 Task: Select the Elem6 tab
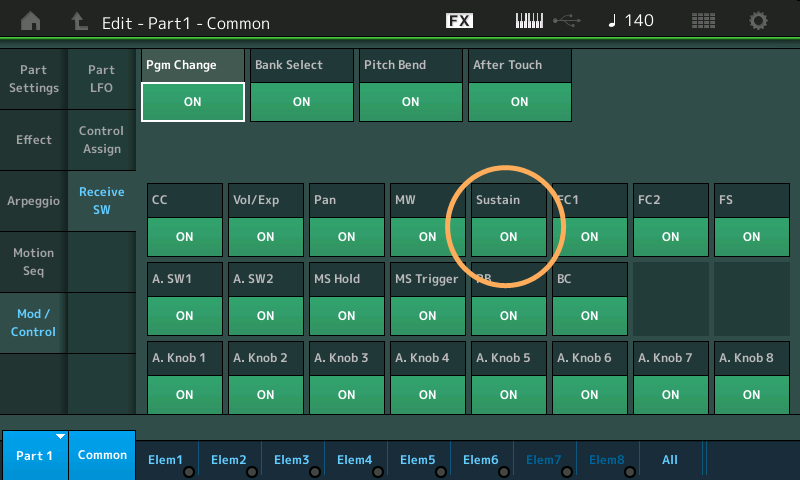[481, 460]
